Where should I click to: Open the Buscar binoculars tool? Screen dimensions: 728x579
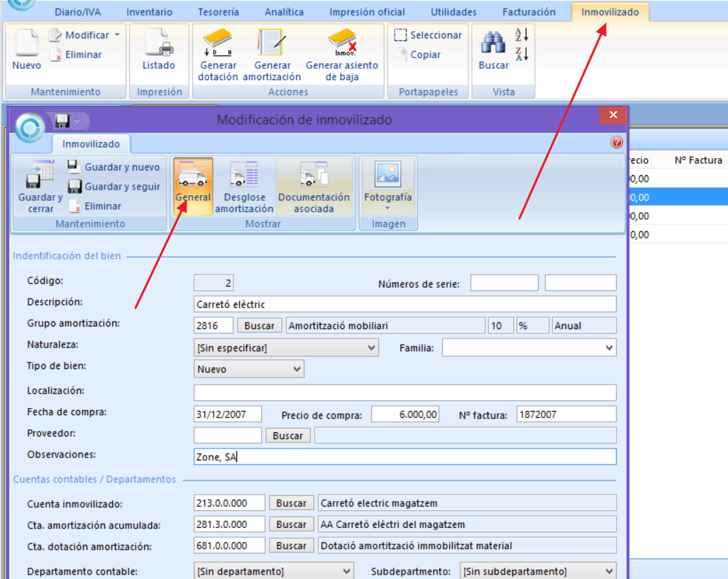[493, 45]
